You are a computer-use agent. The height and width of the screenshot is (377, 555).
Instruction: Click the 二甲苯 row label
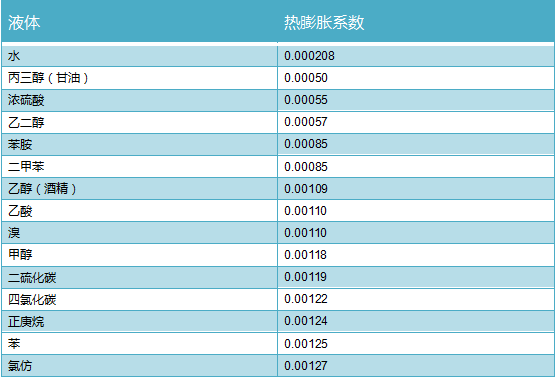click(x=26, y=166)
